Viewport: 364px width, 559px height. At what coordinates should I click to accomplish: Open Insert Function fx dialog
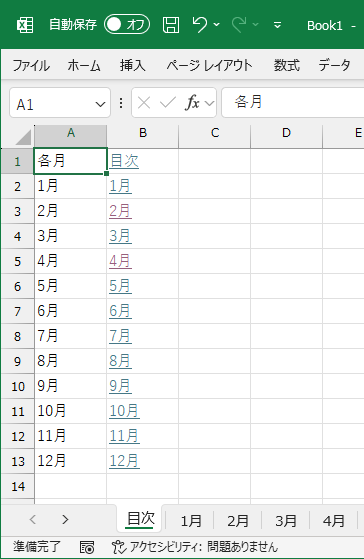point(192,103)
